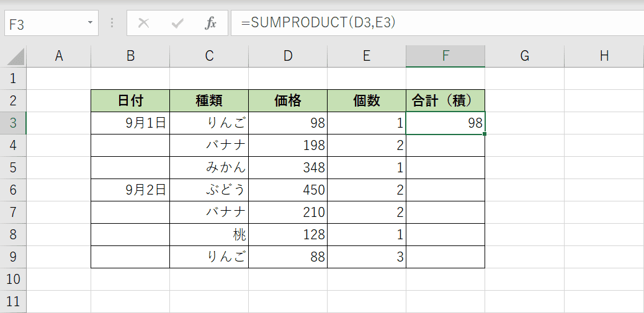Click the formula bar three-dot handle
This screenshot has height=313, width=644.
coord(112,23)
